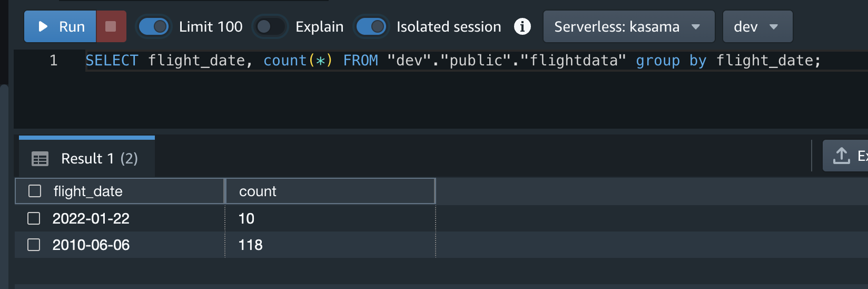Check the 2022-01-22 row checkbox
Viewport: 868px width, 289px height.
34,218
